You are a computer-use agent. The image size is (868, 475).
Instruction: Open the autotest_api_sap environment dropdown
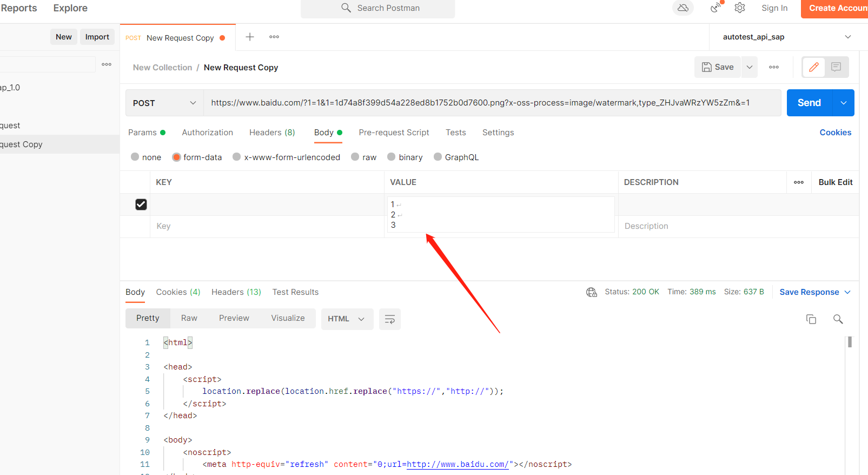click(x=786, y=37)
